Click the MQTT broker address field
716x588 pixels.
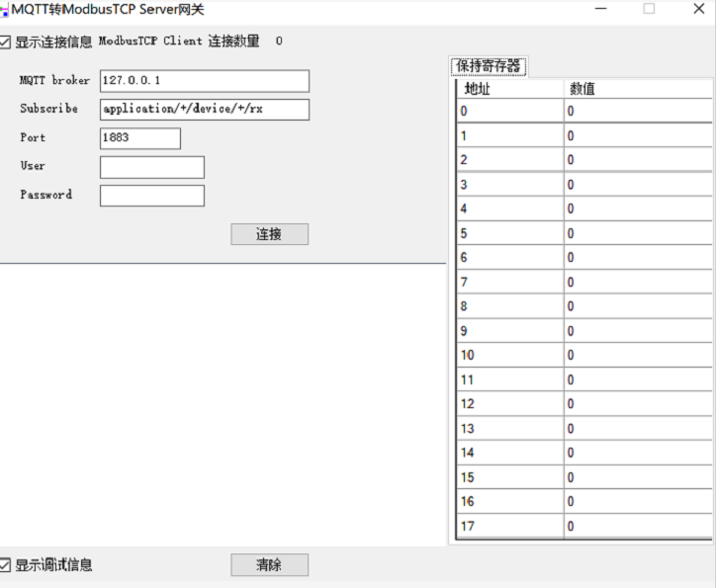tap(205, 81)
